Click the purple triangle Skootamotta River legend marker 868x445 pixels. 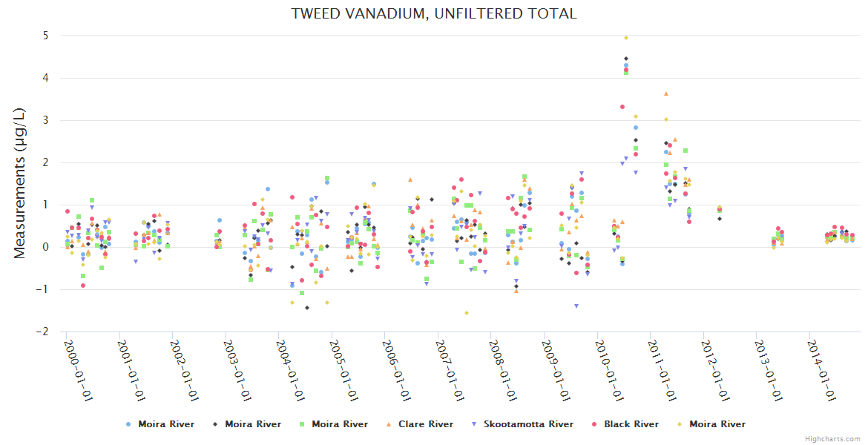pyautogui.click(x=474, y=424)
